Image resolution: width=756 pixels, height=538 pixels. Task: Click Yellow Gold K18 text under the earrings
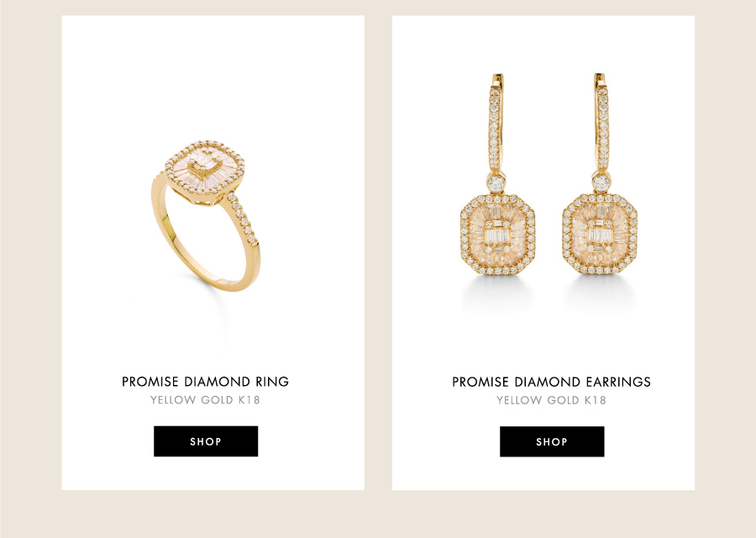(551, 400)
